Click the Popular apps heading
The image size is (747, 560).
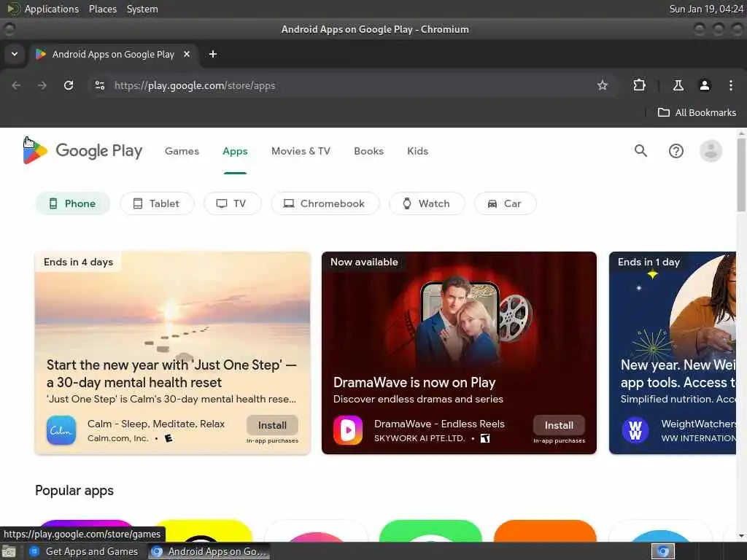click(74, 491)
